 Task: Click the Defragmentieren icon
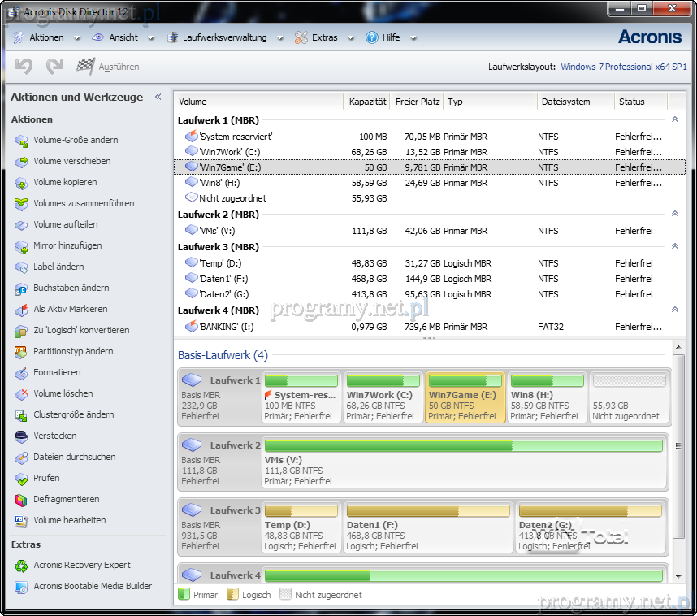tap(20, 500)
